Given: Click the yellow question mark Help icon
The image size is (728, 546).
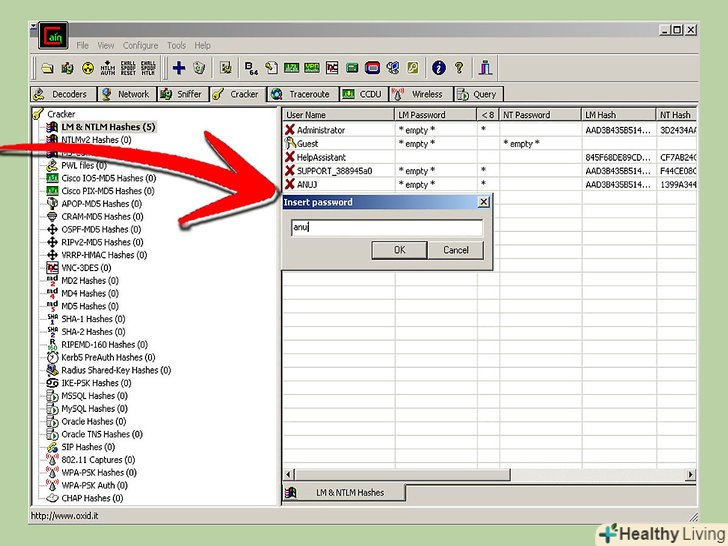Looking at the screenshot, I should pos(459,68).
